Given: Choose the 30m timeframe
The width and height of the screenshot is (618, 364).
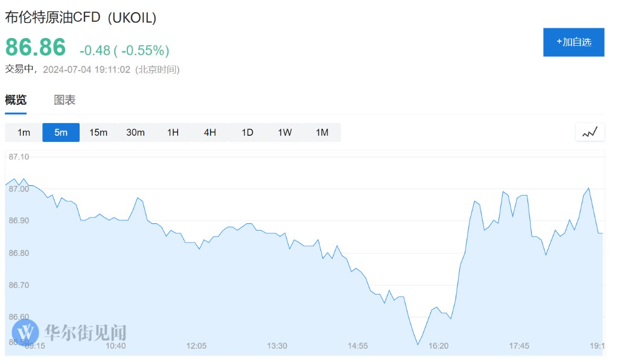Looking at the screenshot, I should point(135,132).
